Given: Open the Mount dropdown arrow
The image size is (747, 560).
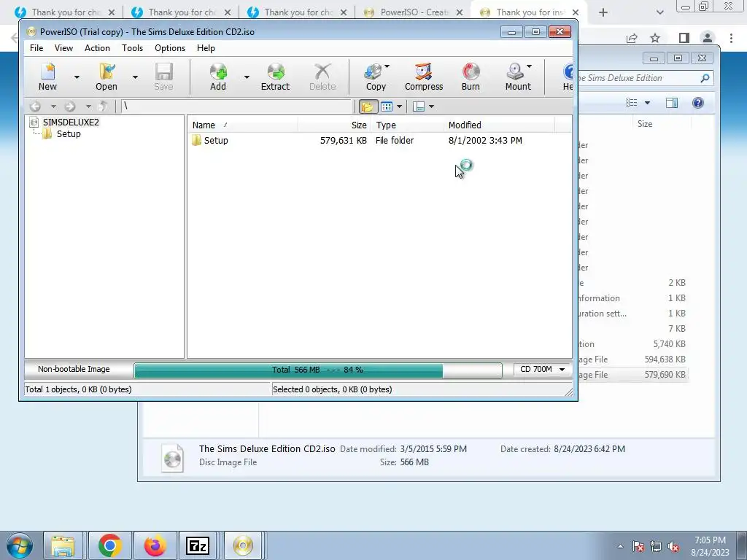Looking at the screenshot, I should tap(529, 66).
